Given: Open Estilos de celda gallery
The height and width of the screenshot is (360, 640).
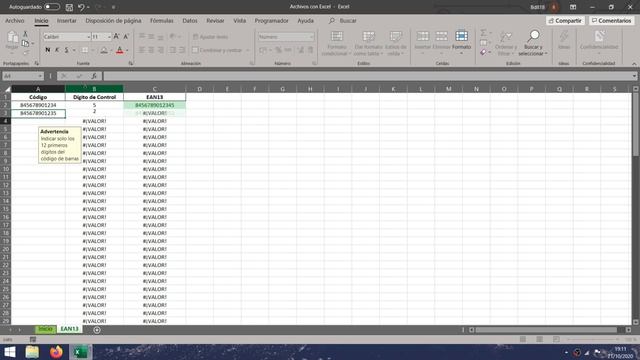Looking at the screenshot, I should 396,43.
